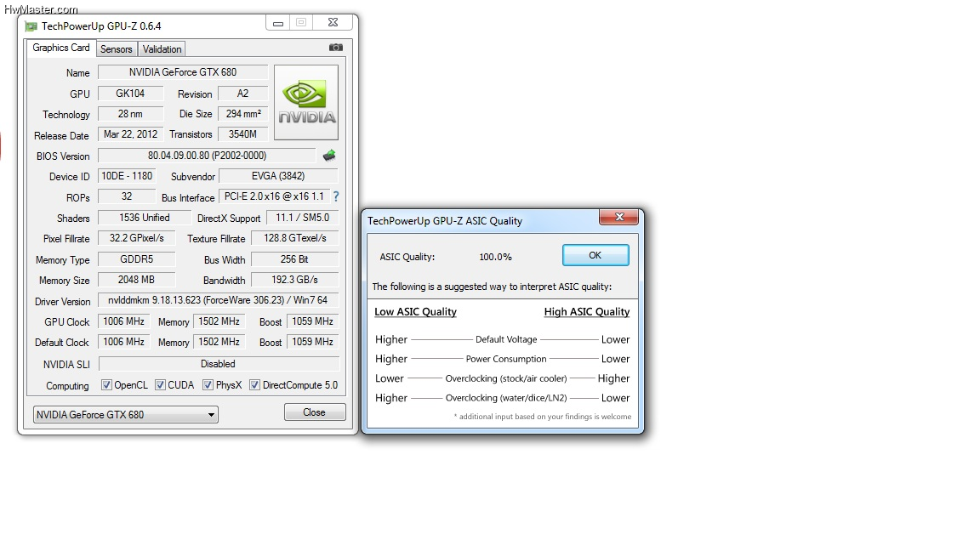Click the Revision field showing A2
This screenshot has width=980, height=551.
pyautogui.click(x=242, y=94)
